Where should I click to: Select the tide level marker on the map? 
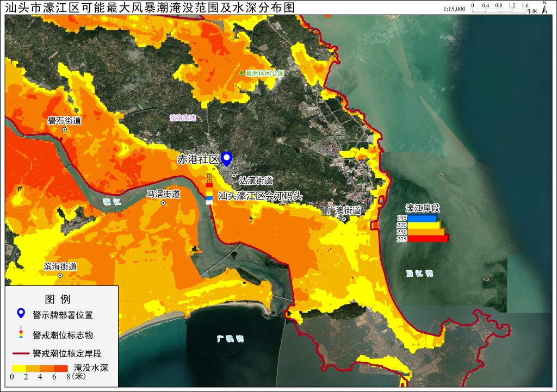tap(209, 189)
